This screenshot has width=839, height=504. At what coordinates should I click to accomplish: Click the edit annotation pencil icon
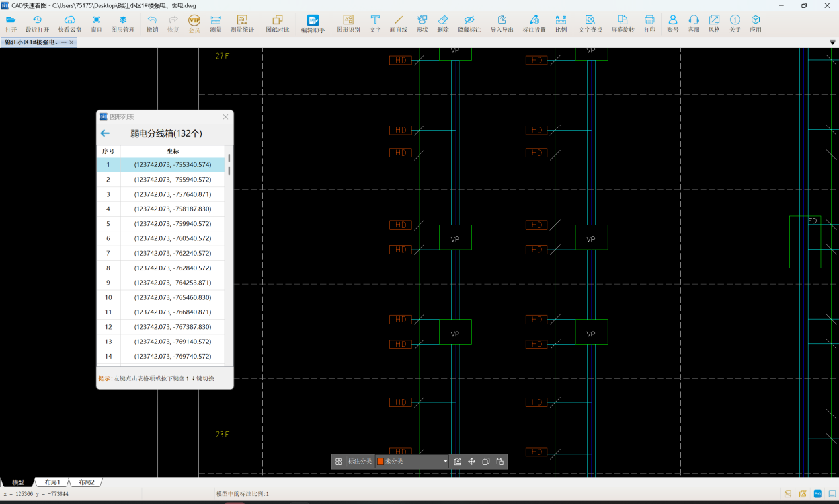coord(458,461)
